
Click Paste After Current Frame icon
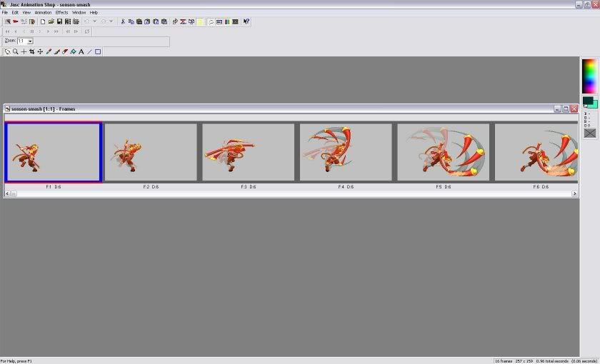(156, 22)
